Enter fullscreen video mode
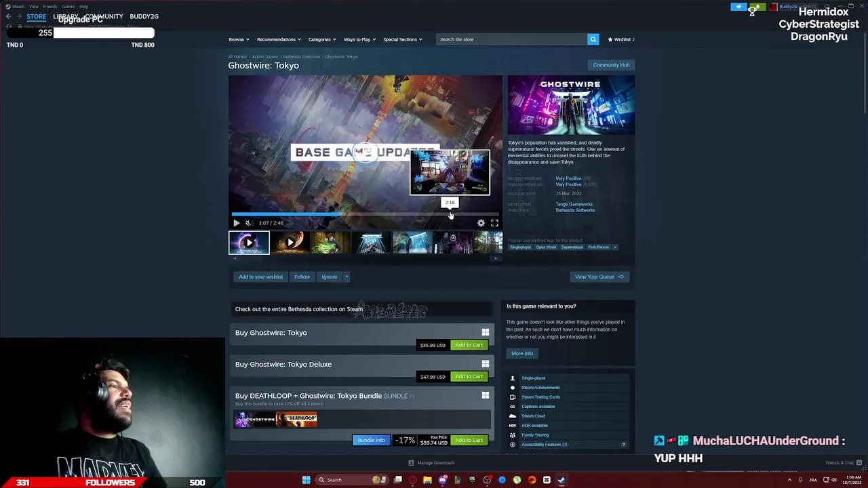This screenshot has width=868, height=488. point(494,223)
